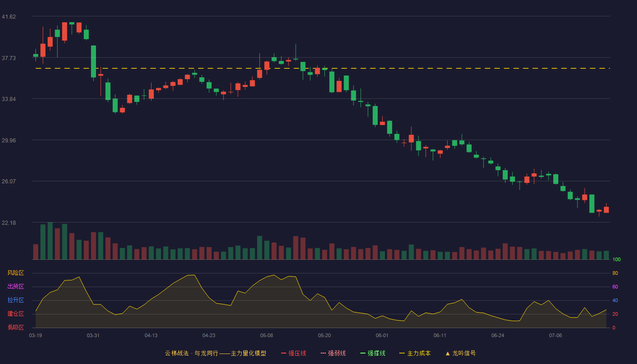Click the 04-13 date label
Image resolution: width=637 pixels, height=364 pixels.
(x=151, y=335)
